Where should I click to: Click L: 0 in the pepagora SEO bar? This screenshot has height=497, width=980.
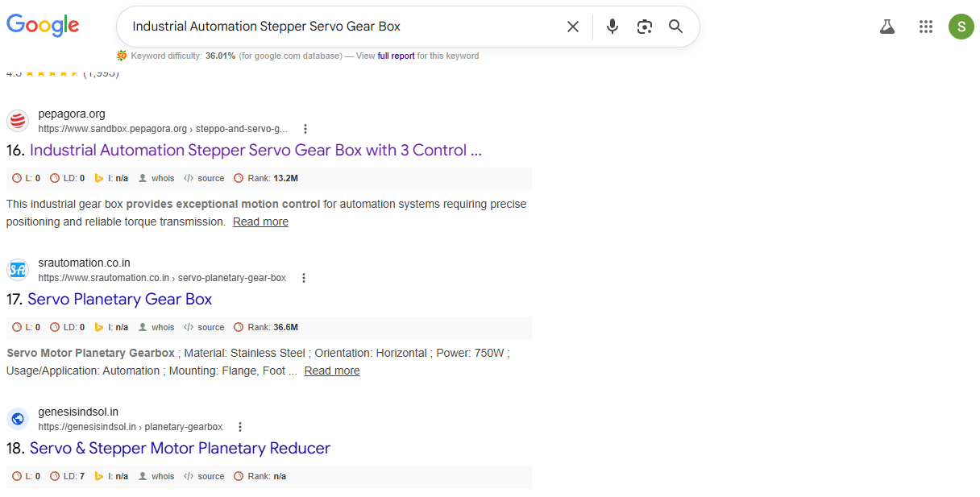click(26, 178)
